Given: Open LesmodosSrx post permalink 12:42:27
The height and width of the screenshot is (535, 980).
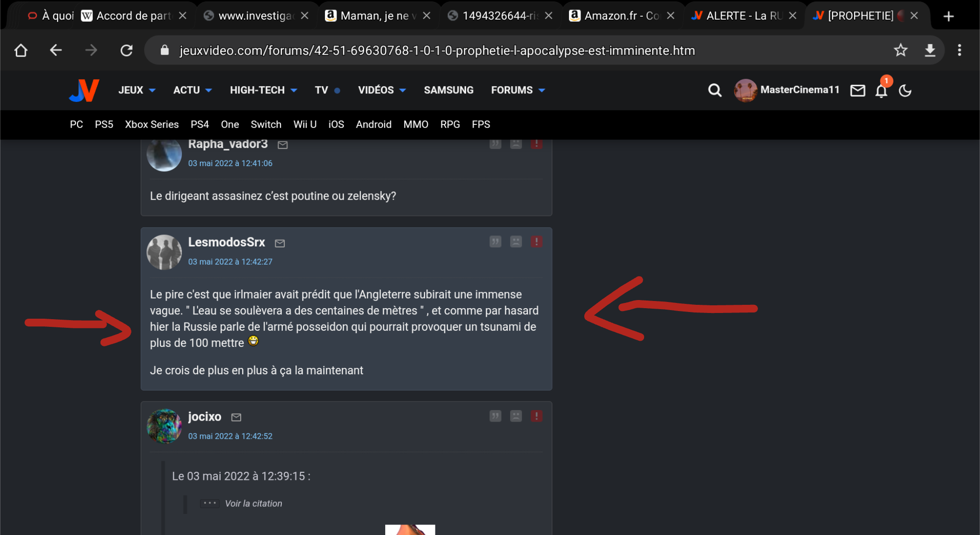Looking at the screenshot, I should point(230,262).
